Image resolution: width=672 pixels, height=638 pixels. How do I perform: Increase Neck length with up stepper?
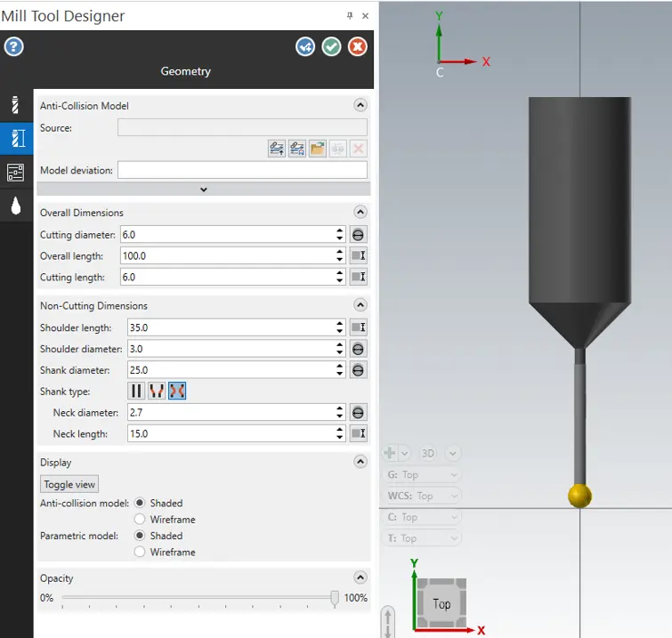[x=340, y=429]
